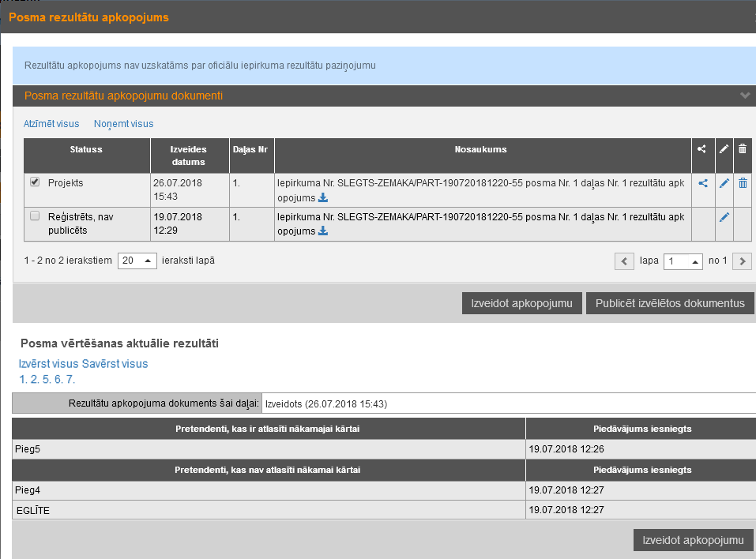
Task: Download the Reģistrēts row document
Action: pyautogui.click(x=322, y=231)
